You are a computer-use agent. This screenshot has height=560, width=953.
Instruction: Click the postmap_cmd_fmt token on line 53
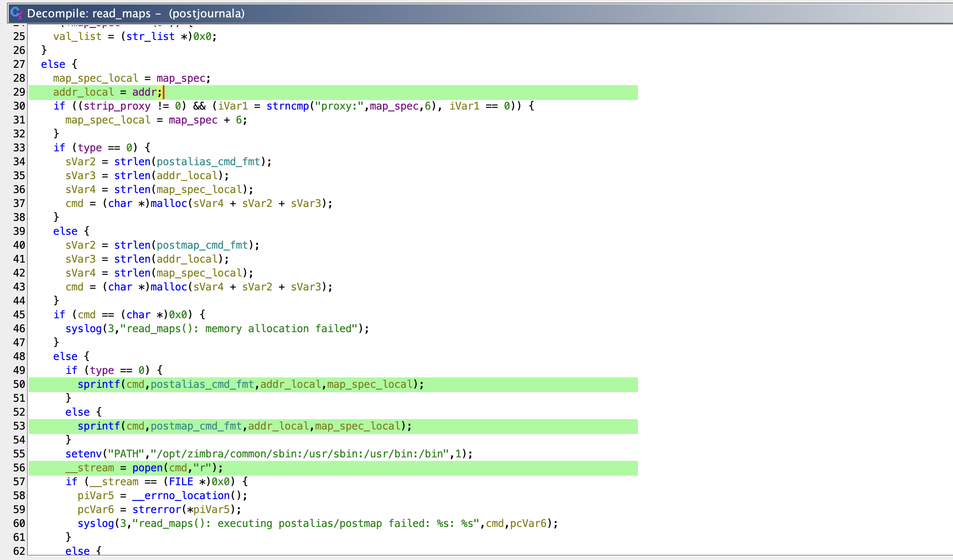pos(196,426)
